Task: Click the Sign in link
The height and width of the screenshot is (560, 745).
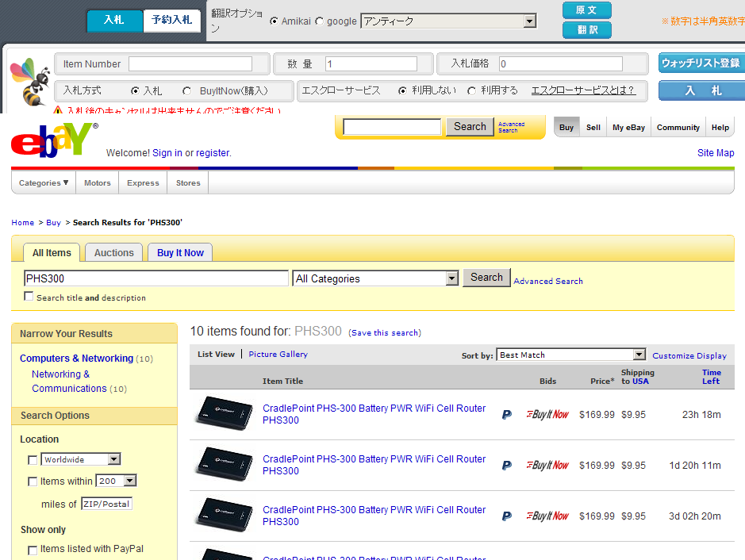Action: (167, 153)
